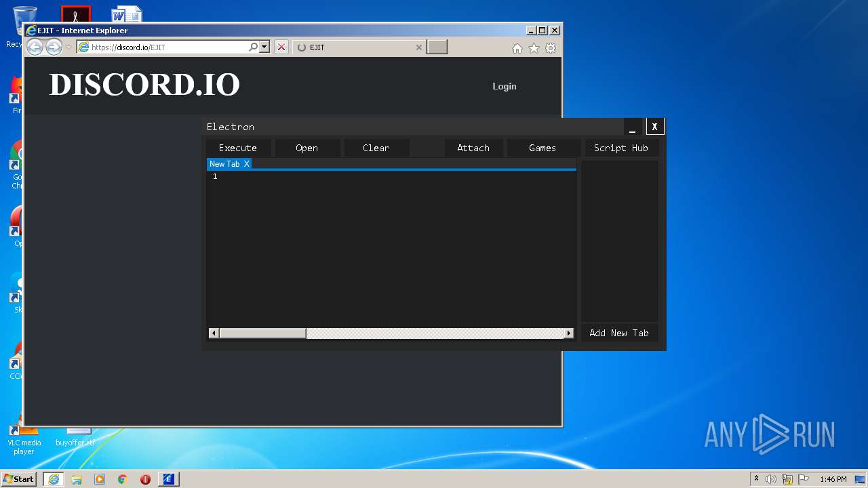868x488 pixels.
Task: Open Opera from the taskbar
Action: pyautogui.click(x=145, y=479)
